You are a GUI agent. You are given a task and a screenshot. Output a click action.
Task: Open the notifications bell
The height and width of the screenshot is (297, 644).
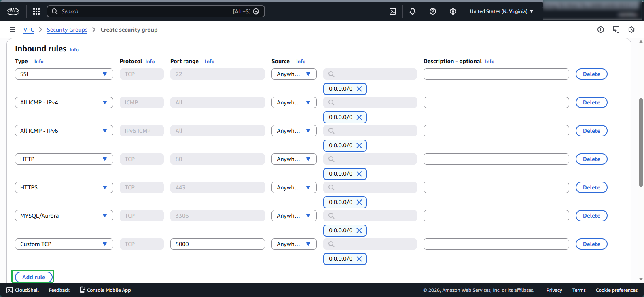(x=413, y=11)
